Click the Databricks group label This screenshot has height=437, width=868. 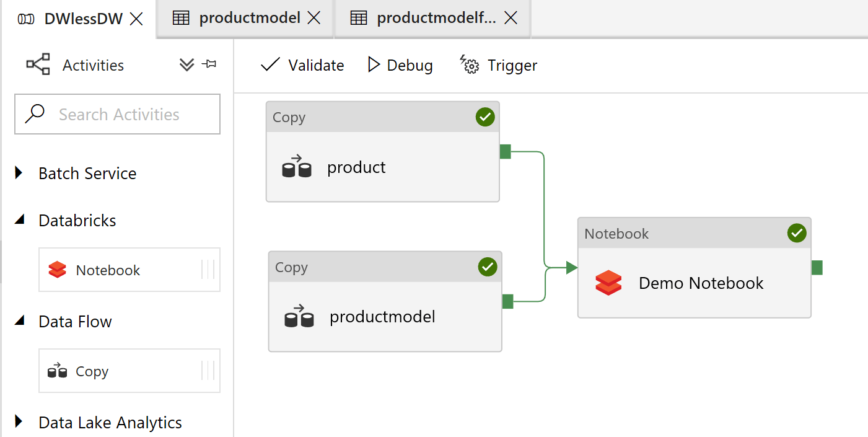(77, 220)
